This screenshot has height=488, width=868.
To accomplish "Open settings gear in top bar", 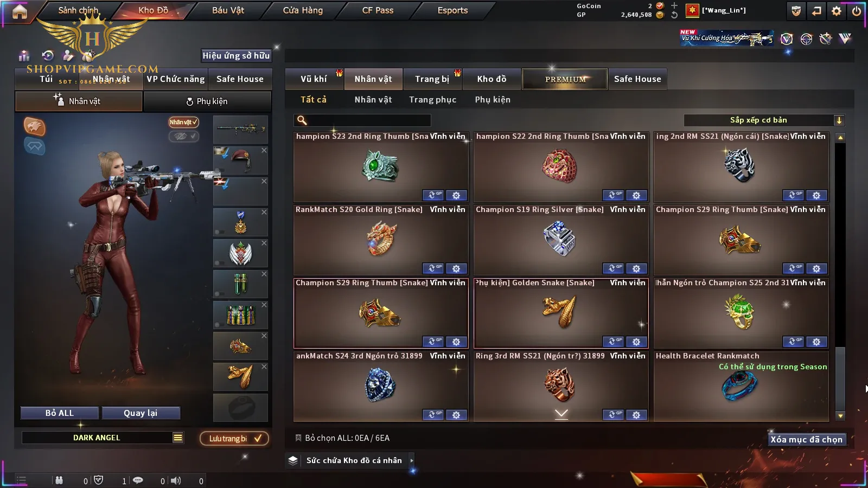I will [x=837, y=11].
